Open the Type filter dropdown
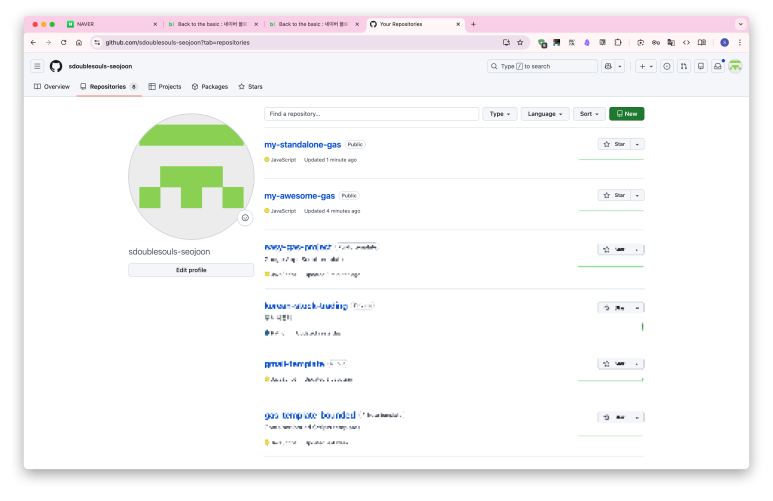This screenshot has width=773, height=501. coord(499,114)
